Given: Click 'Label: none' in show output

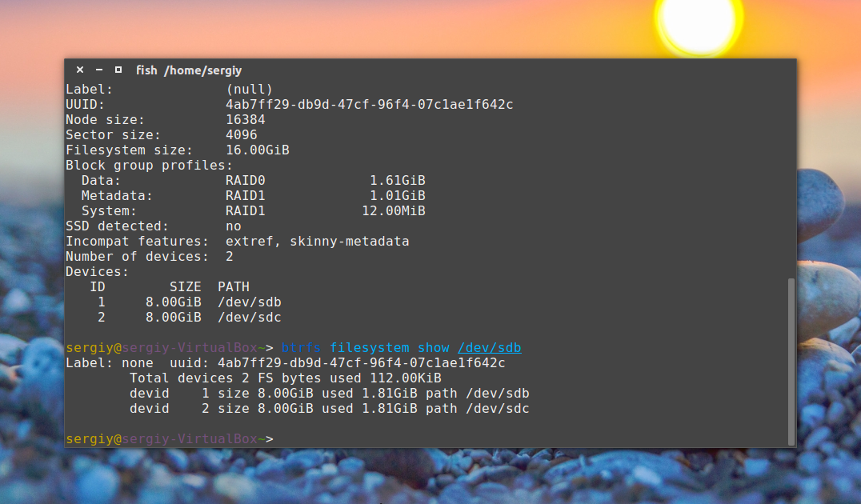Looking at the screenshot, I should (x=110, y=363).
